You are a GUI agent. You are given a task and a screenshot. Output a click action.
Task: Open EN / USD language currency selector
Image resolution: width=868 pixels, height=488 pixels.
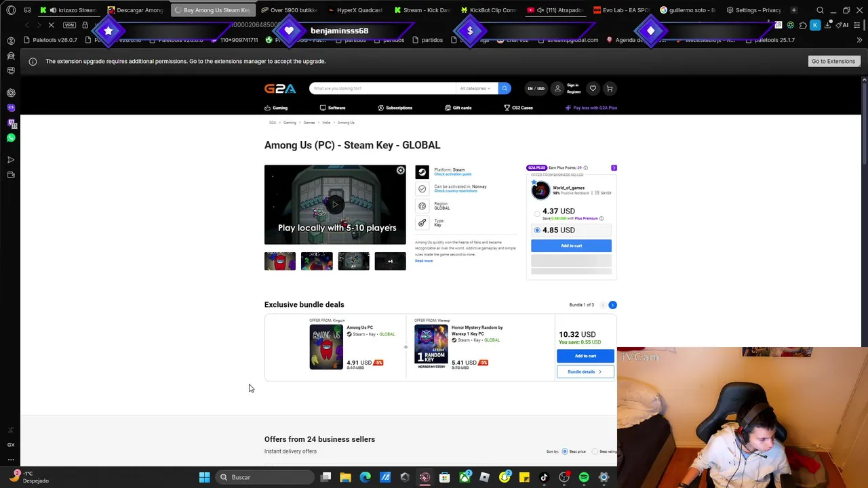tap(536, 88)
